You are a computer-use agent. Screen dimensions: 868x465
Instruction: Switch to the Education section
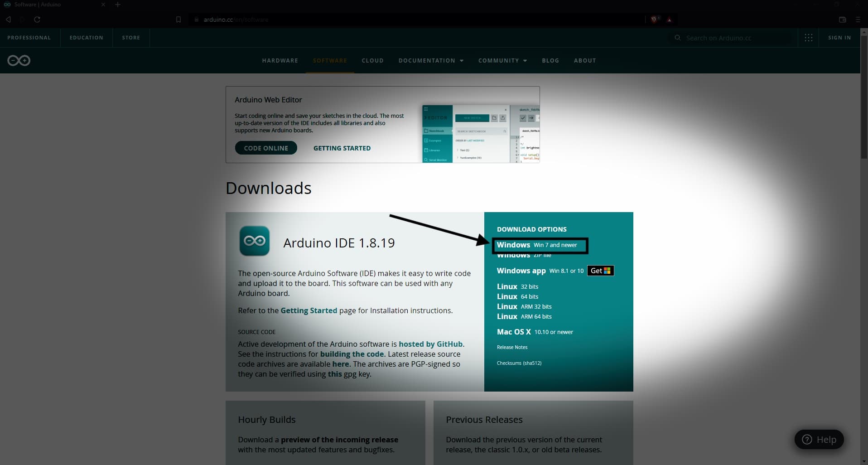click(87, 38)
